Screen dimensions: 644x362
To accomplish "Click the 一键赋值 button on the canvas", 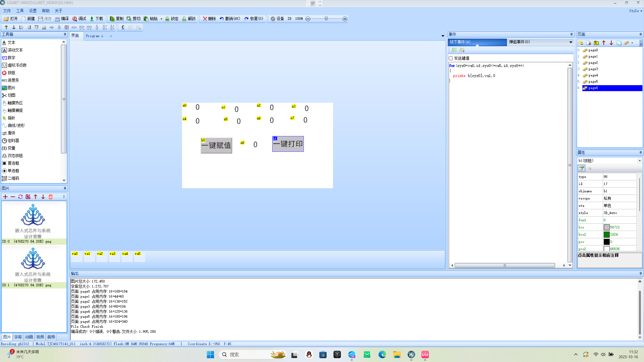I will point(216,145).
